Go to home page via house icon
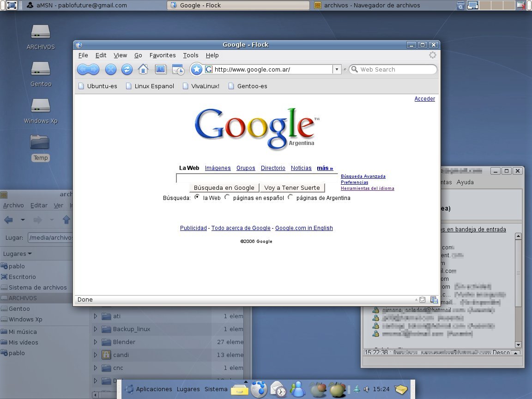Screen dimensions: 532x399 (x=143, y=70)
